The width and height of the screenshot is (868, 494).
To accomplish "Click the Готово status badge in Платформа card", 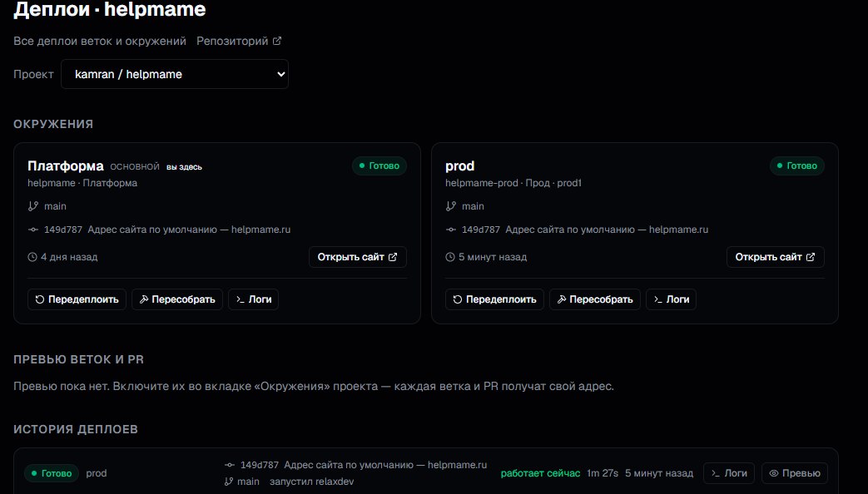I will coord(379,166).
